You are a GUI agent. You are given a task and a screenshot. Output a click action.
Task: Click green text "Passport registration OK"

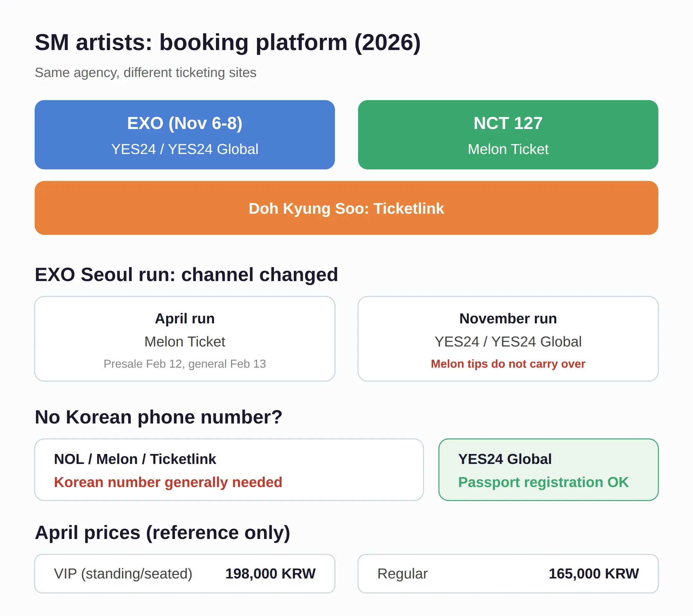pyautogui.click(x=543, y=482)
